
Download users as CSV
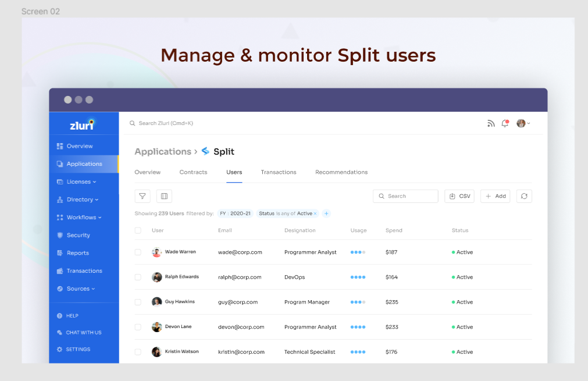click(459, 196)
